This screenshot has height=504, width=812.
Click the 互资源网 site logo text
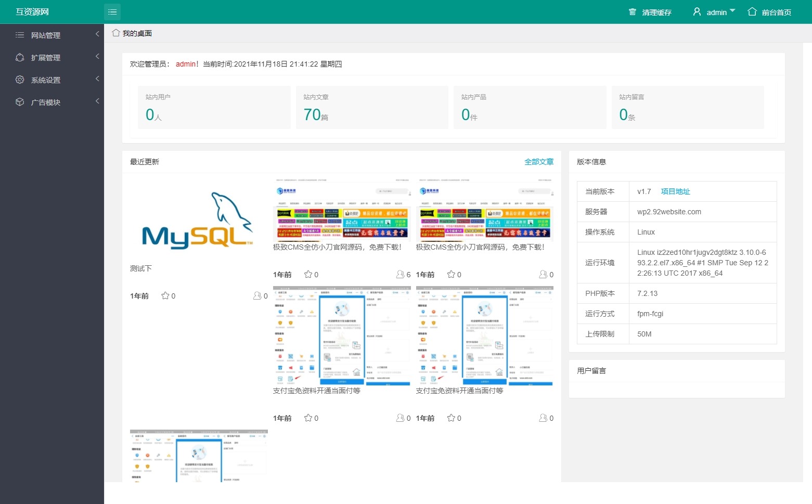point(32,11)
